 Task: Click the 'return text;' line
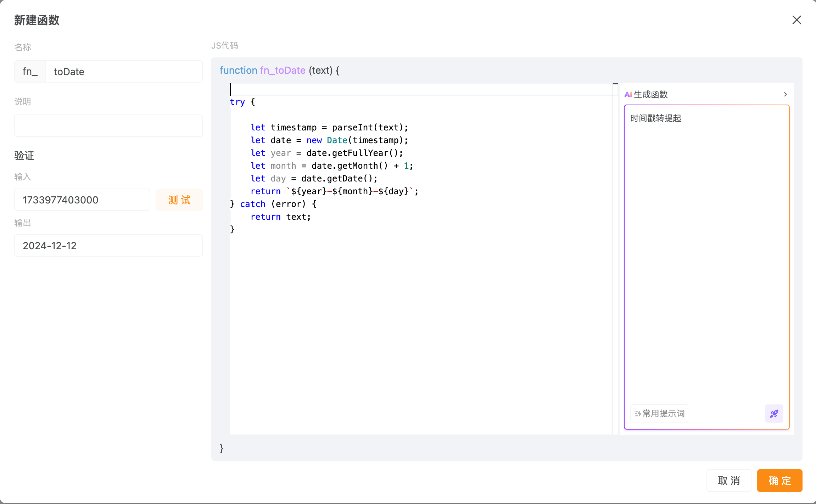pyautogui.click(x=281, y=217)
